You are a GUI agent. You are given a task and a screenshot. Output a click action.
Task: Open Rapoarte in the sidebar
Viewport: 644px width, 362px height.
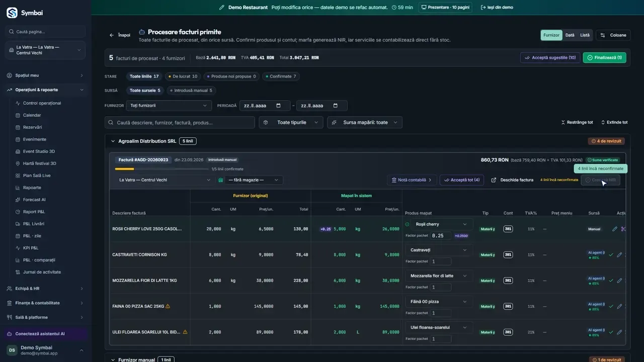pyautogui.click(x=32, y=188)
